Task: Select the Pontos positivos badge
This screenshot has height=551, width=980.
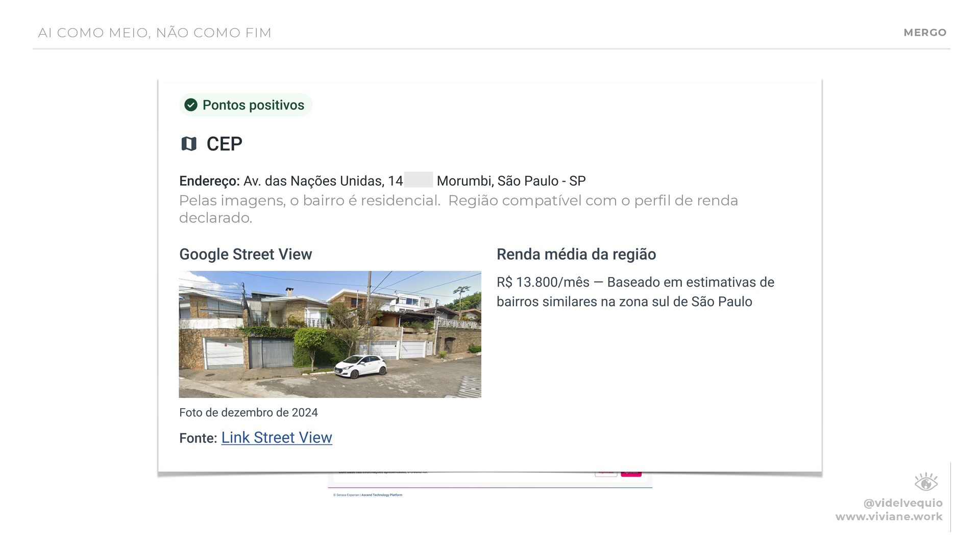Action: 246,105
